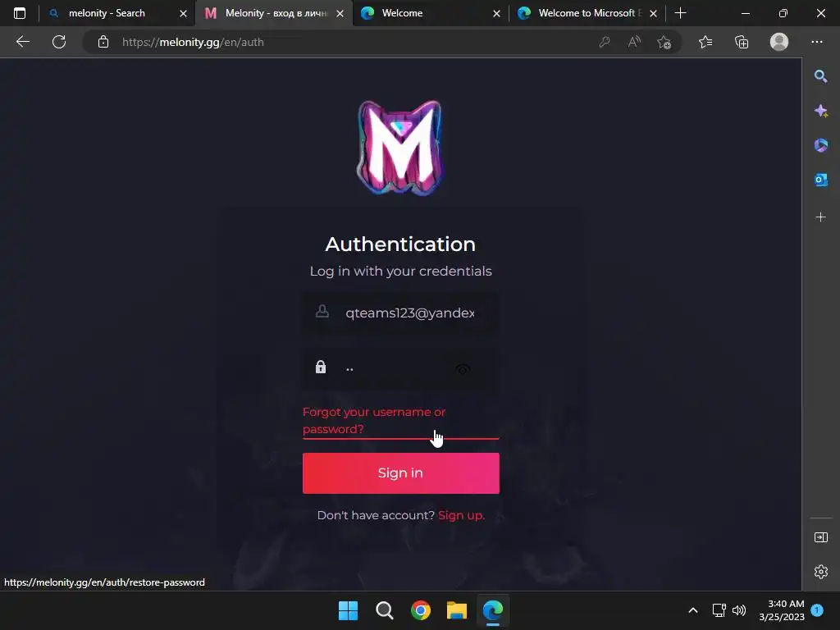The width and height of the screenshot is (840, 630).
Task: Open sidebar settings gear
Action: coord(820,572)
